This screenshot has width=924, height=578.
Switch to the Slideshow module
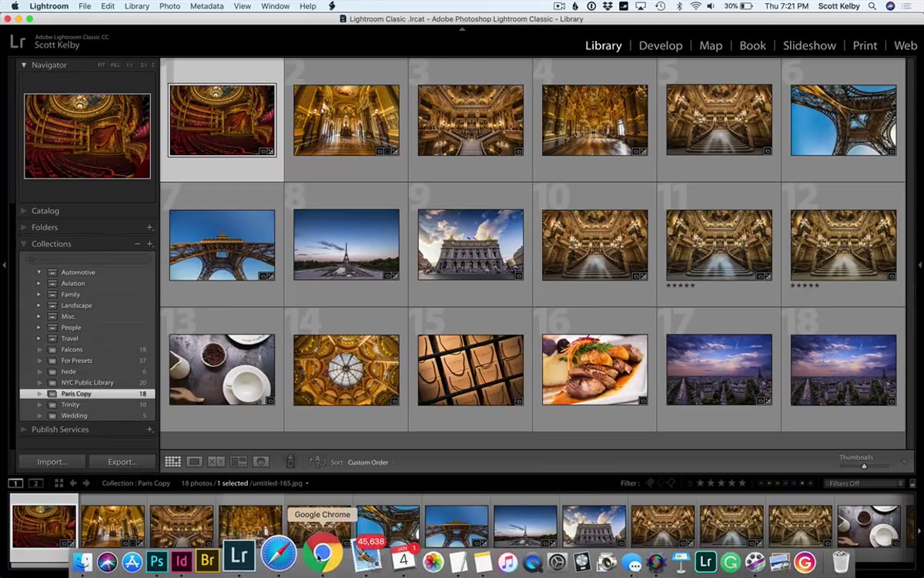(x=809, y=45)
